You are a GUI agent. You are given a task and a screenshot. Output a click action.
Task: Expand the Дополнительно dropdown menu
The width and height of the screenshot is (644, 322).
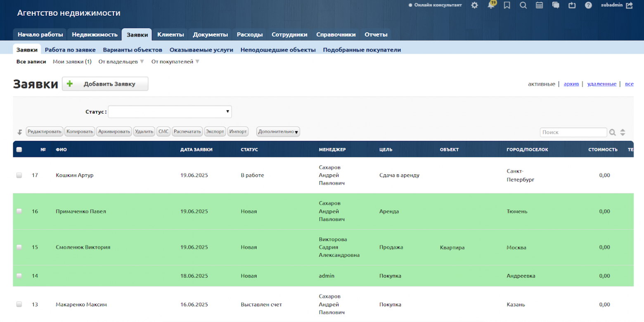tap(278, 132)
